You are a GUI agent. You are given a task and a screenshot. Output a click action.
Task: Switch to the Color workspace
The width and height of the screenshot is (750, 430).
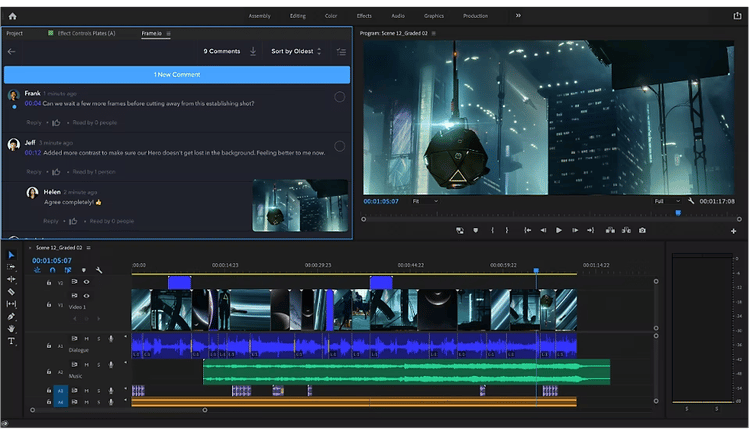tap(331, 16)
